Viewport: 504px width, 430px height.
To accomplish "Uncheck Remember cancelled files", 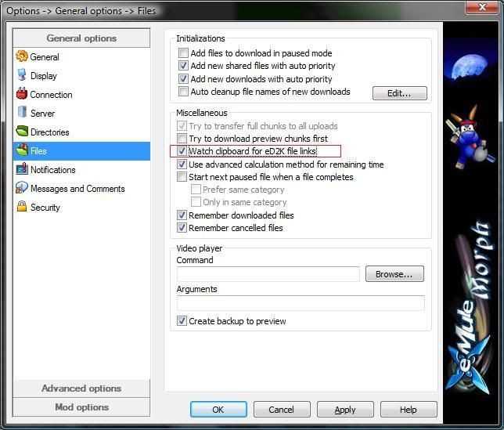I will pos(182,228).
